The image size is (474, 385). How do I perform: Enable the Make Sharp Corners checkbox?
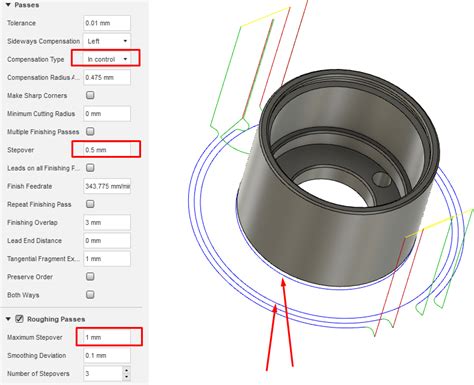(x=90, y=95)
